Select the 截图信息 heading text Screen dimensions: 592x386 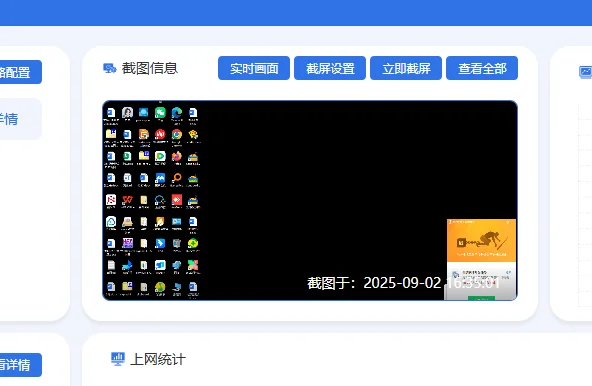pos(150,68)
